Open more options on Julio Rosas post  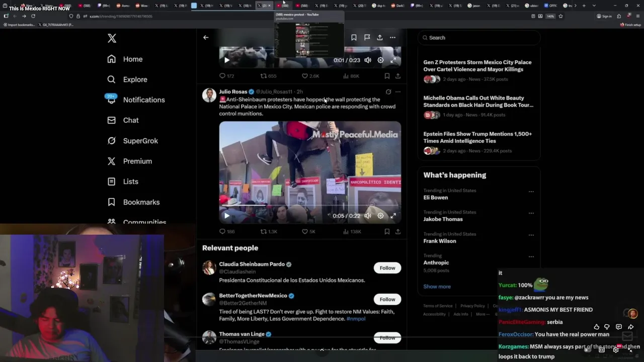click(x=398, y=92)
